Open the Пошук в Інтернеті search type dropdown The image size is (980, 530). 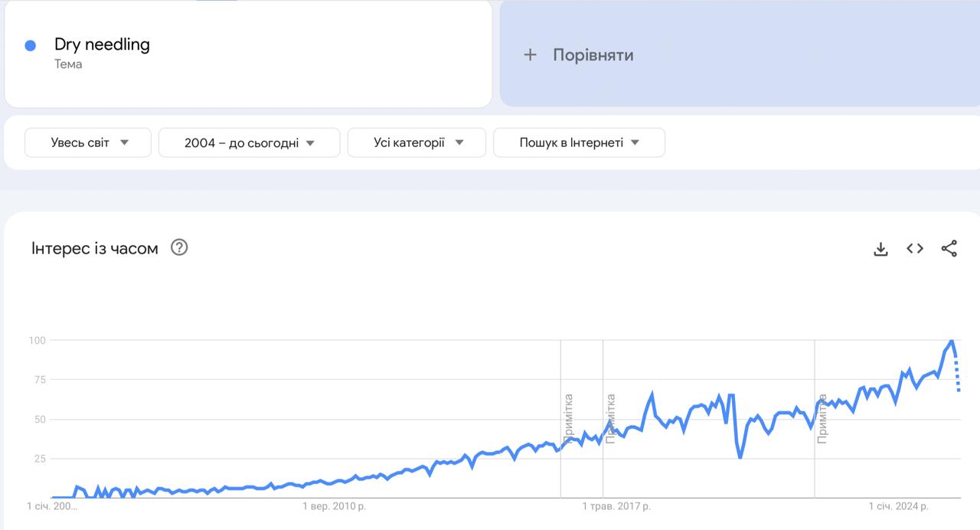tap(580, 142)
